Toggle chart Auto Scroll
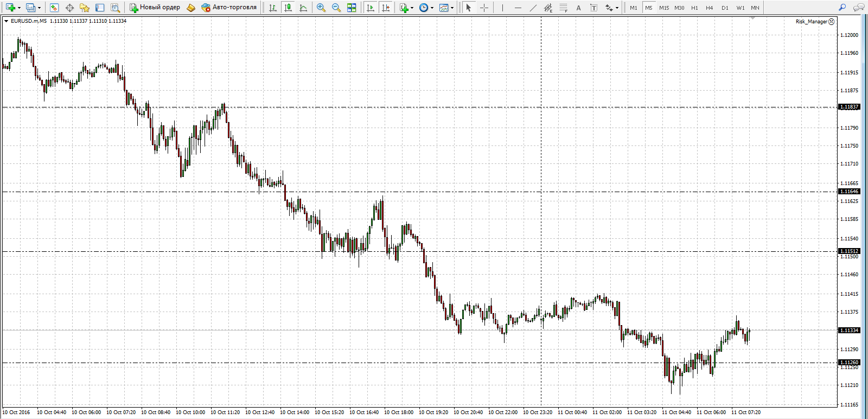 pos(371,8)
